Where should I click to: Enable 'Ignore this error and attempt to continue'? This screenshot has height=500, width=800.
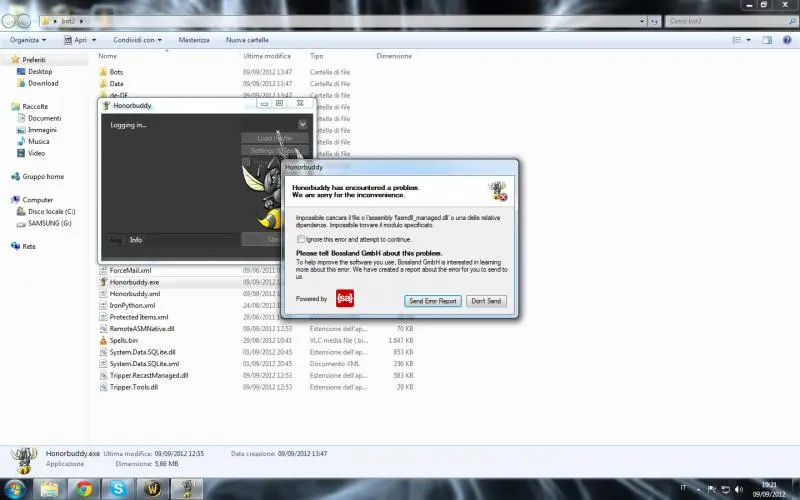click(301, 240)
